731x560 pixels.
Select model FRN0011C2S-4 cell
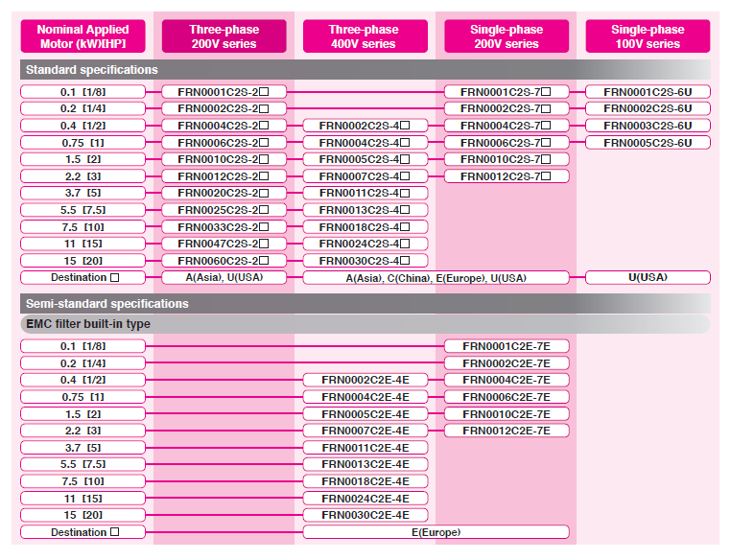click(365, 193)
